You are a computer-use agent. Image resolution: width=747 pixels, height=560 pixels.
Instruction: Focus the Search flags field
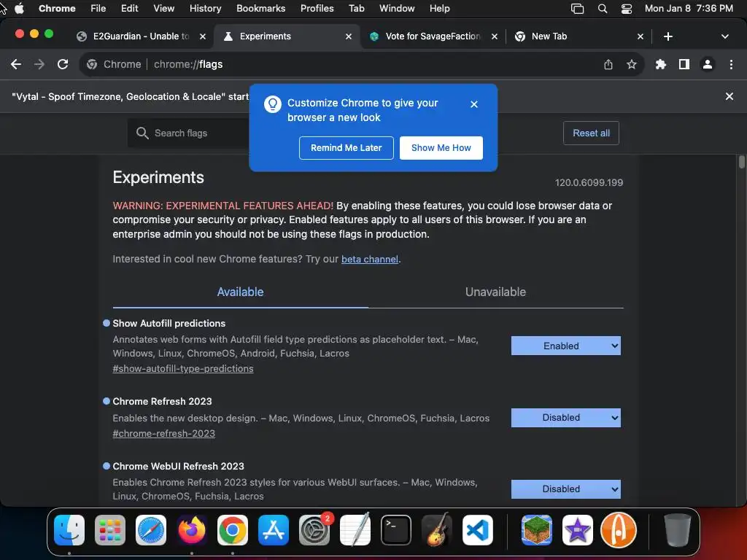190,133
